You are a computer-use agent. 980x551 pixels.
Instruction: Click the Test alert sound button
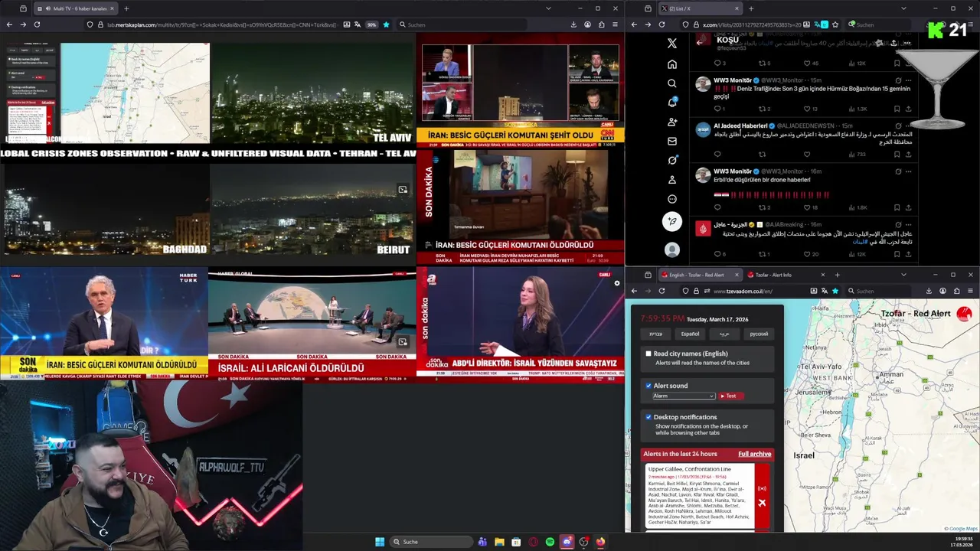(730, 396)
